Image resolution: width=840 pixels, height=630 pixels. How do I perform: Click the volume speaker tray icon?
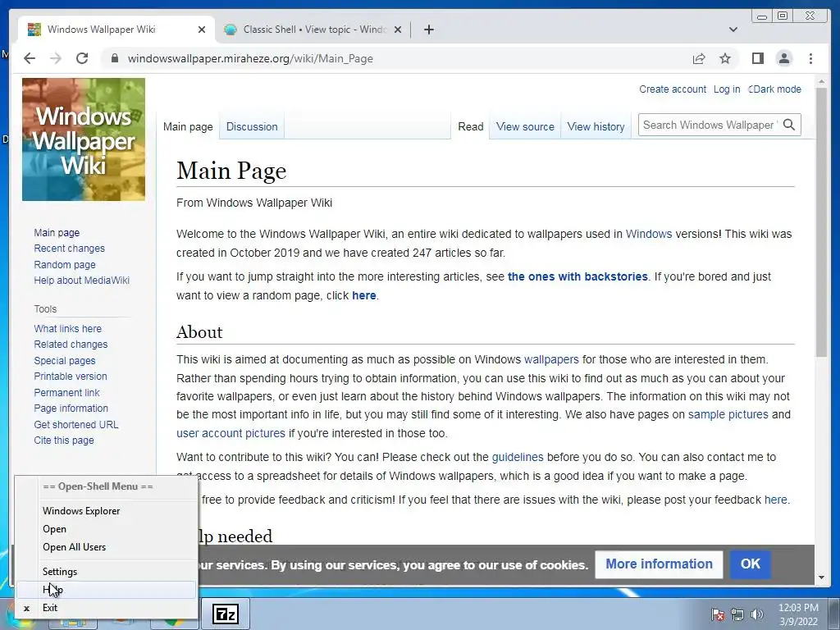(x=756, y=614)
